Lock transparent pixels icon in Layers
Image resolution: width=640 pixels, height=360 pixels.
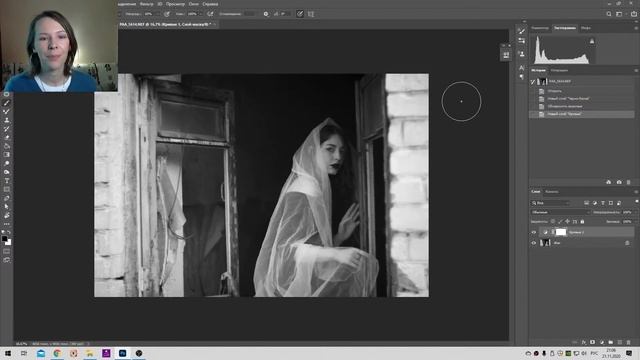pyautogui.click(x=553, y=222)
